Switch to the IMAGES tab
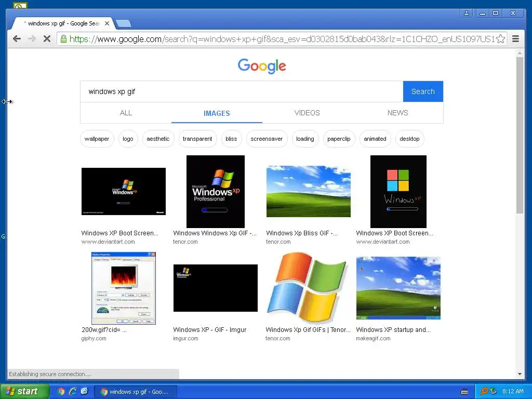532x399 pixels. click(217, 113)
